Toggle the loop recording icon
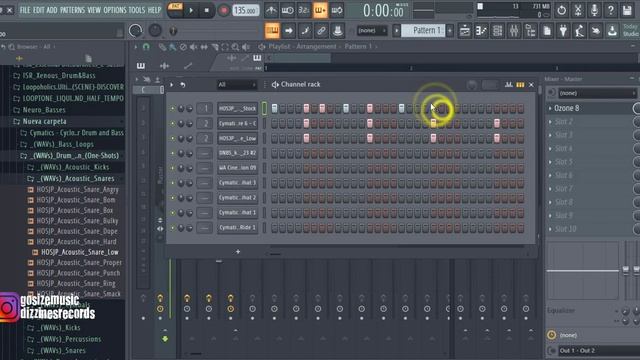 pos(337,10)
